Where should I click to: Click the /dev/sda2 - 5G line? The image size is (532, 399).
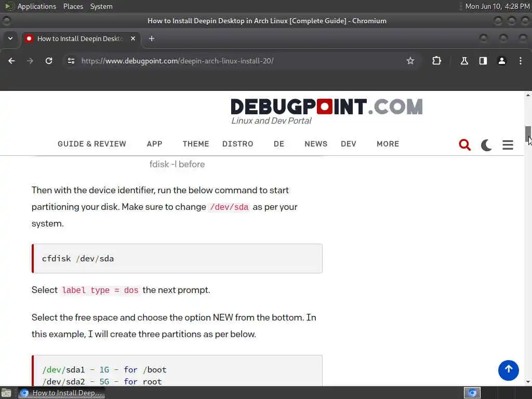tap(102, 382)
